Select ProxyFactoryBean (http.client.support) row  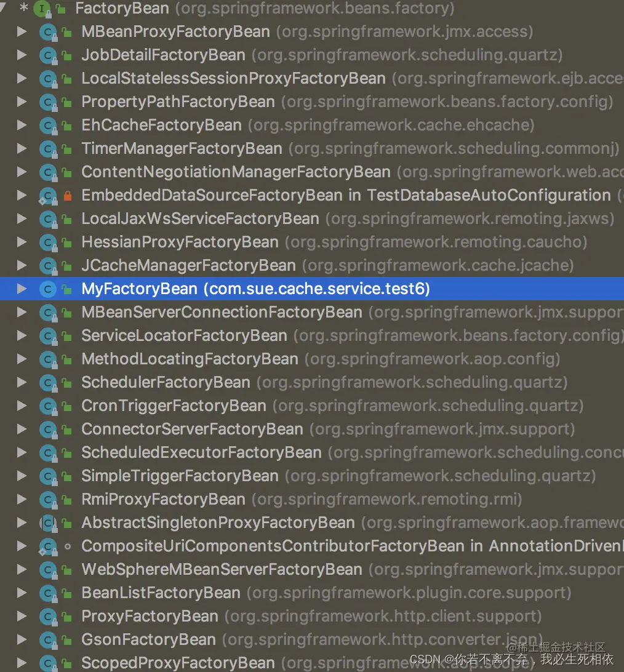(312, 616)
